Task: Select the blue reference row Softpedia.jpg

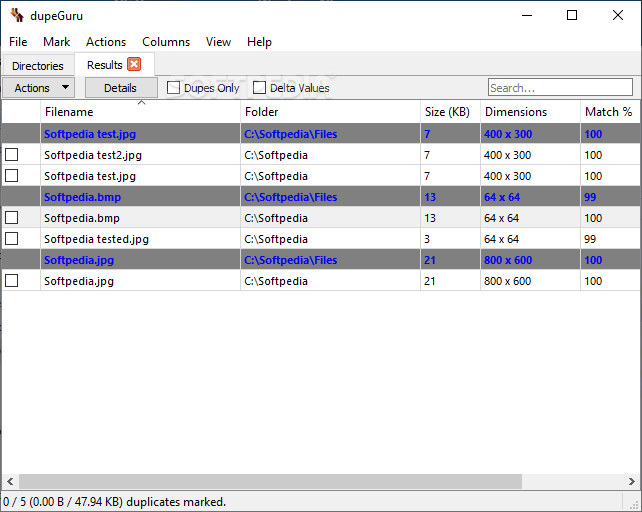Action: click(x=321, y=260)
